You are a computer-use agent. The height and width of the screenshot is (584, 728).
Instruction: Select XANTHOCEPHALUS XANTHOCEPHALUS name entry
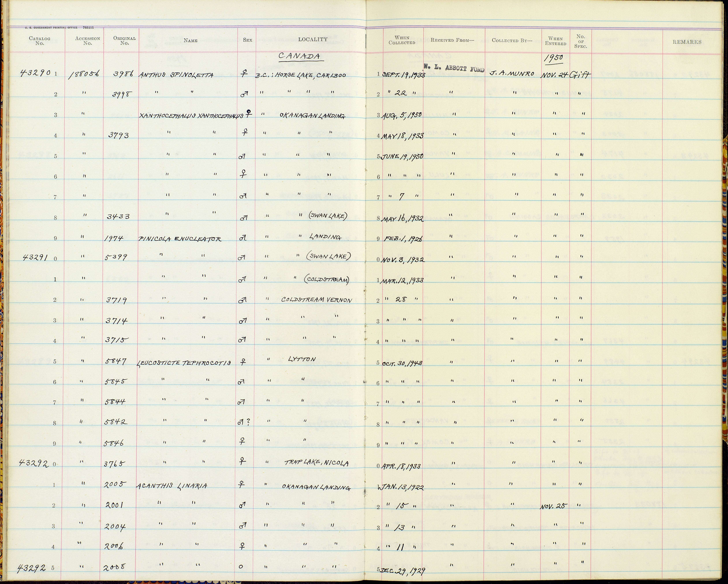(191, 116)
